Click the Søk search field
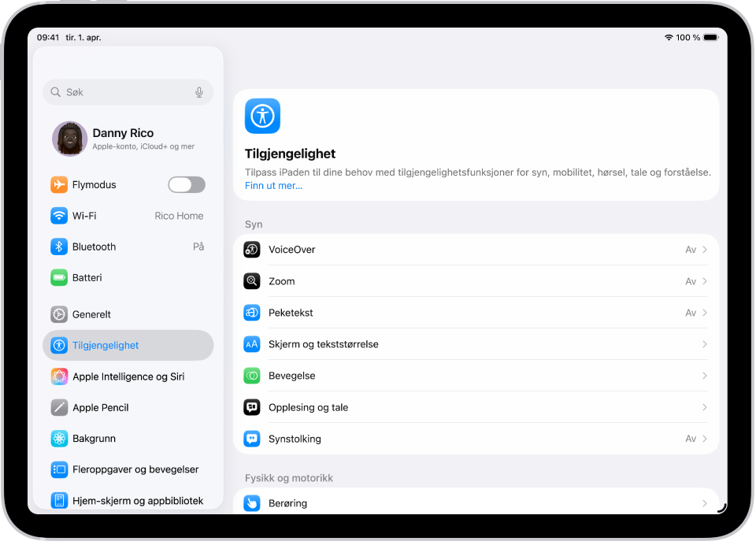The height and width of the screenshot is (545, 756). (x=128, y=92)
